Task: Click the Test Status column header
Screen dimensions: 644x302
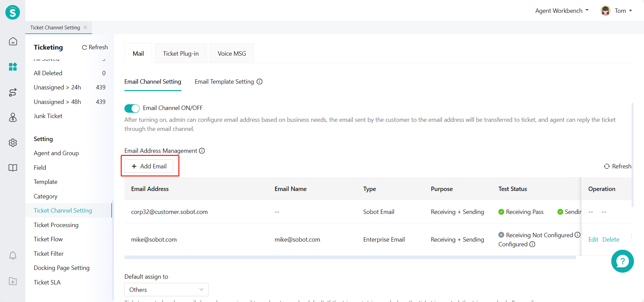Action: tap(513, 189)
